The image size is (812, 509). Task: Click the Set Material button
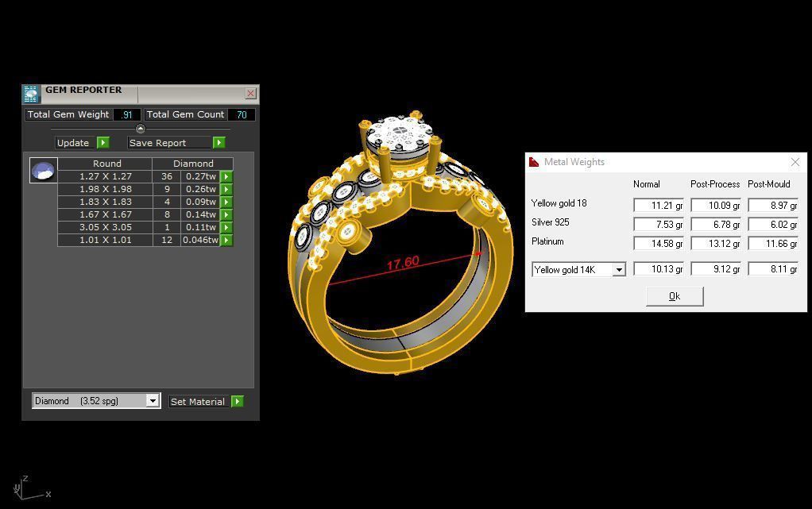point(199,401)
